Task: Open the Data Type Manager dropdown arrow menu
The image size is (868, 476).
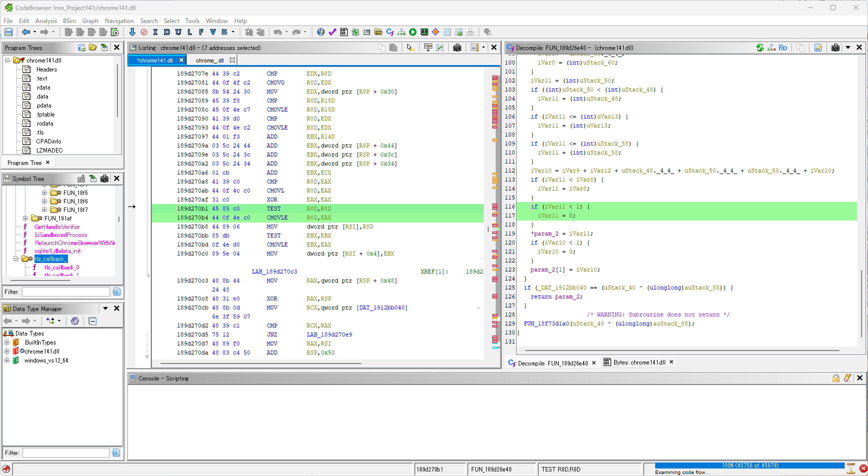Action: point(105,308)
